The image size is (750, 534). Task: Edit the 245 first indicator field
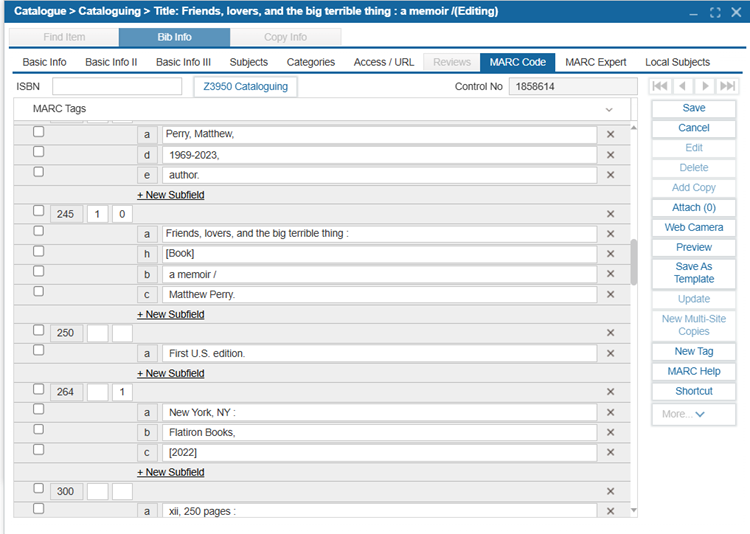[x=97, y=214]
